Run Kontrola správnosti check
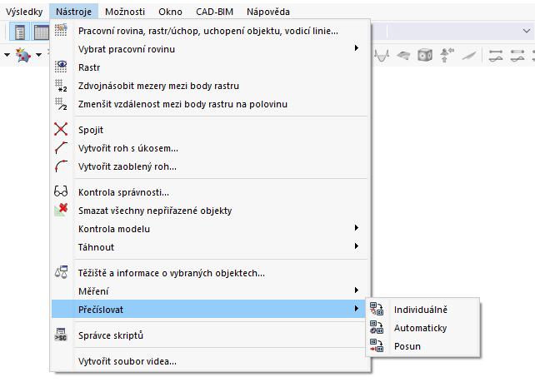 (210, 192)
